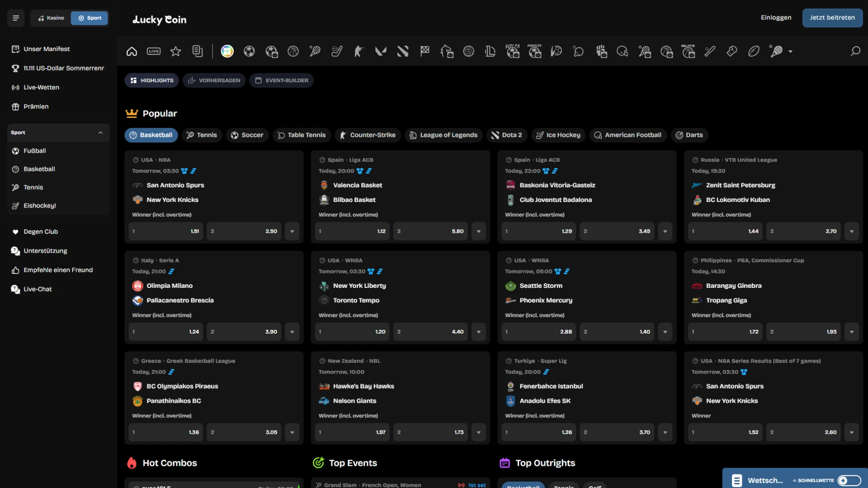Open the home icon in sports toolbar
The width and height of the screenshot is (868, 488).
coord(132,52)
